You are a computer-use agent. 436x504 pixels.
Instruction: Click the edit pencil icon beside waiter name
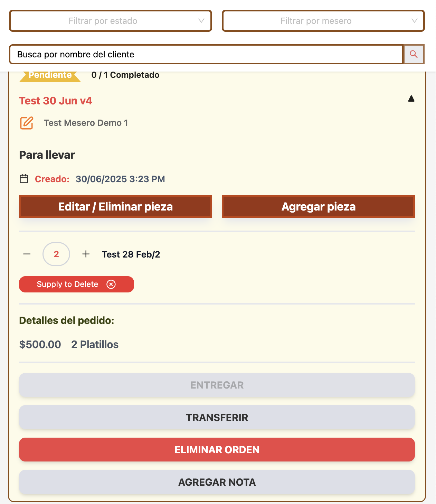pyautogui.click(x=27, y=123)
